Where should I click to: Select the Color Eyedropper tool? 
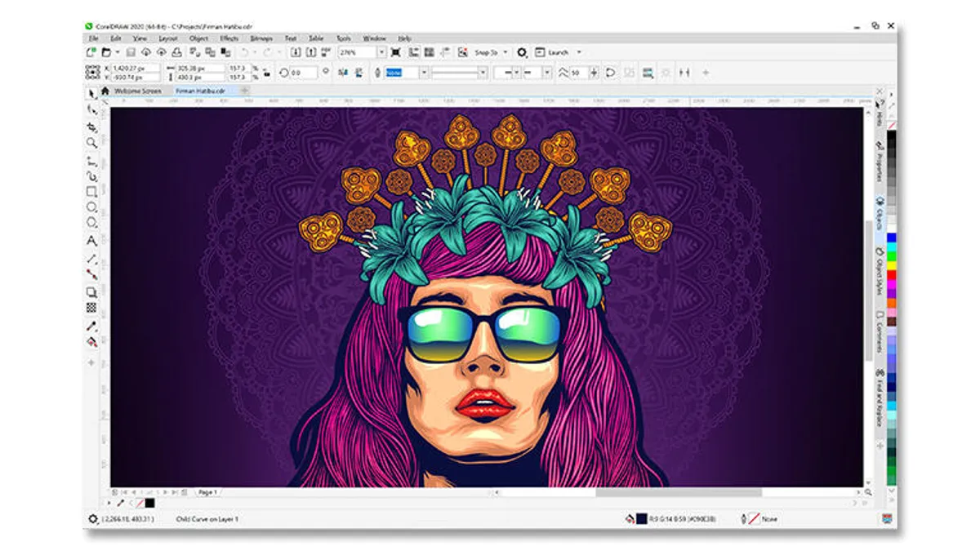91,326
